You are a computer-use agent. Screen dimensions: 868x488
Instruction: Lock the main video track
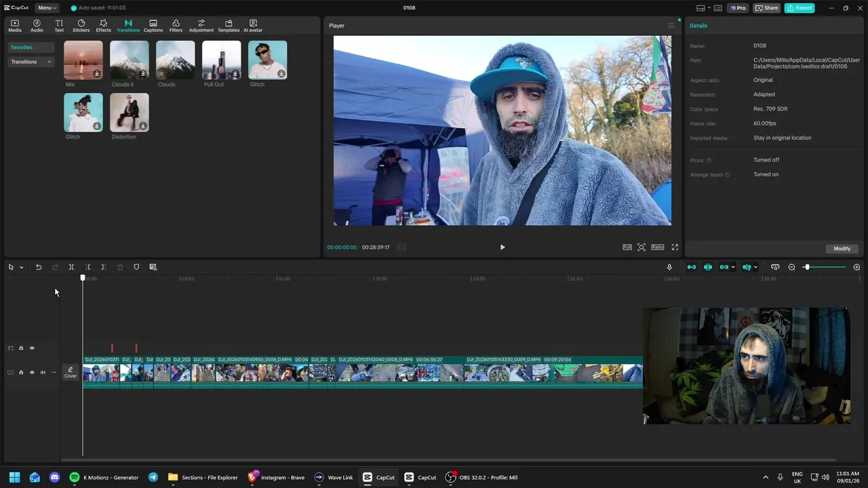click(21, 372)
